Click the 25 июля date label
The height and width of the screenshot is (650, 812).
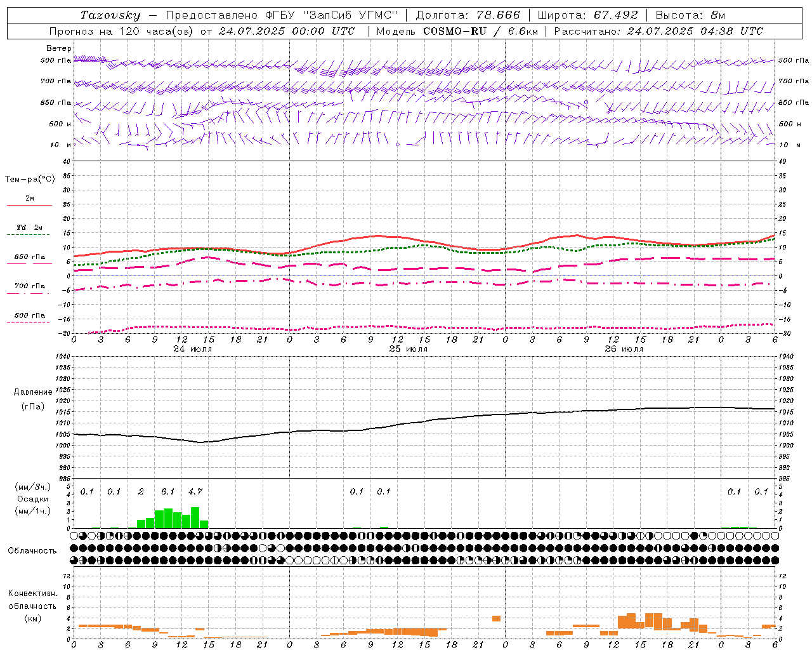coord(409,349)
